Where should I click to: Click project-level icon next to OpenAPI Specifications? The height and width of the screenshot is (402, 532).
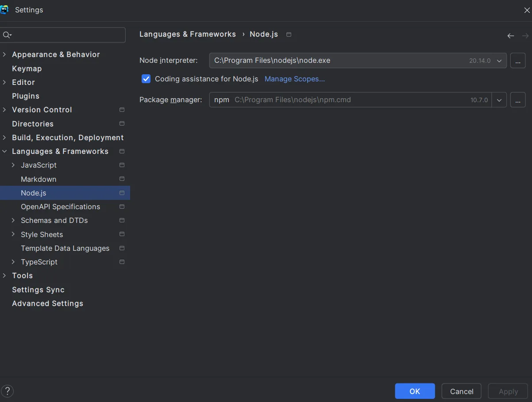pos(122,207)
